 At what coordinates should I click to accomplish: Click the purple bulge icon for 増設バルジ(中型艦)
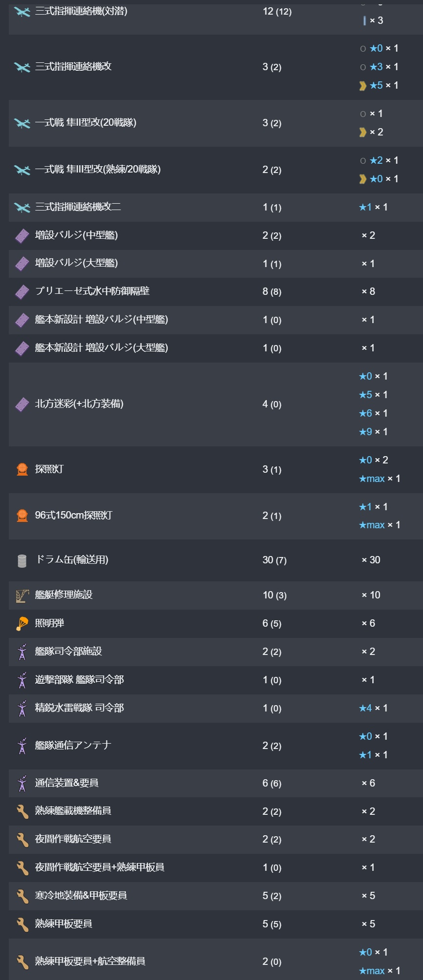click(x=22, y=236)
